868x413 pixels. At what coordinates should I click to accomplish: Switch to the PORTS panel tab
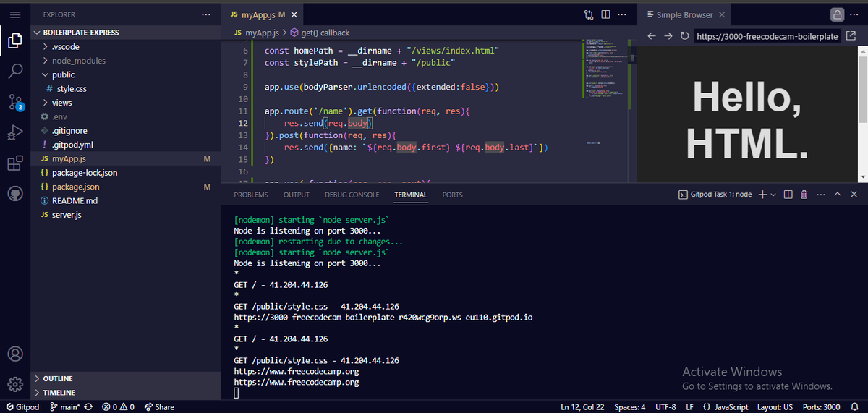[453, 195]
